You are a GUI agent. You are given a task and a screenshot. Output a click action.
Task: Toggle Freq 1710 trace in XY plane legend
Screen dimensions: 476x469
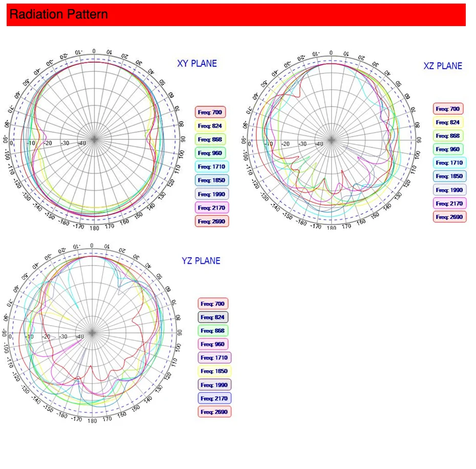click(x=211, y=167)
